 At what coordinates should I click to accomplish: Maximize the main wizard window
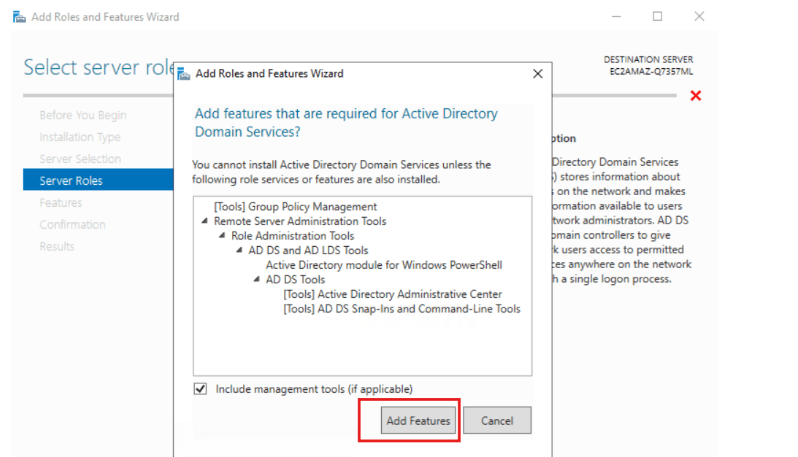pos(658,17)
